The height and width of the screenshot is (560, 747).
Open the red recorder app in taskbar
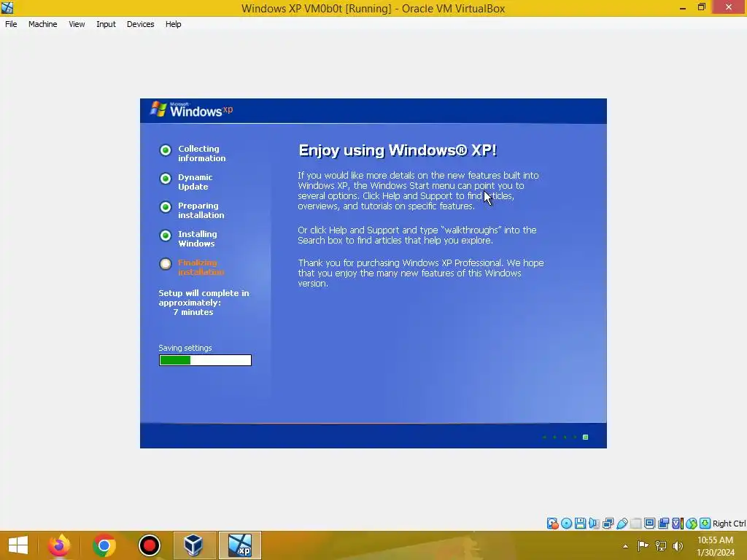coord(149,545)
